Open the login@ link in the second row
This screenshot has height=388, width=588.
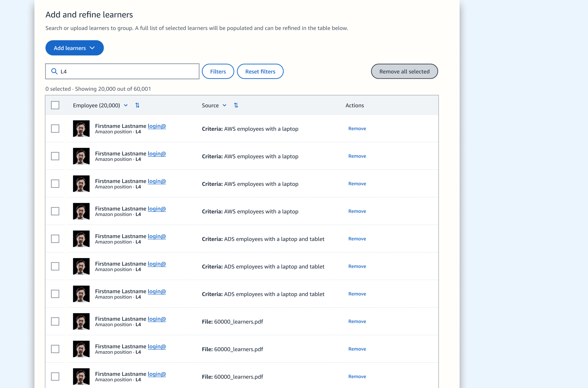pos(157,154)
